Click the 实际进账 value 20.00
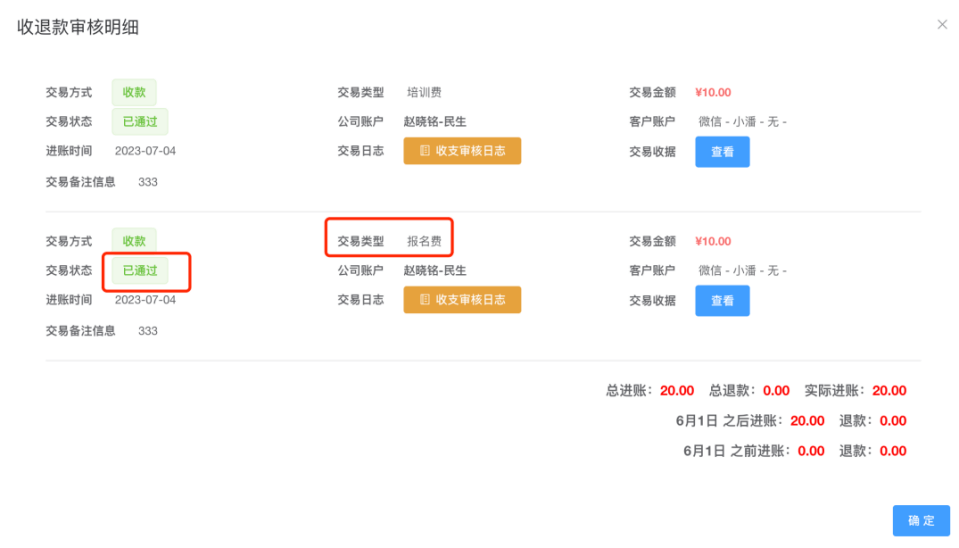 pyautogui.click(x=889, y=391)
